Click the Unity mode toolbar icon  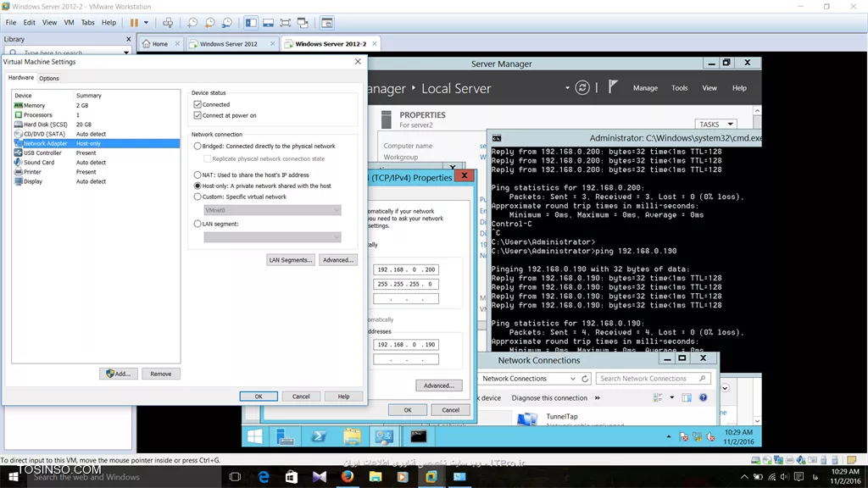click(303, 23)
